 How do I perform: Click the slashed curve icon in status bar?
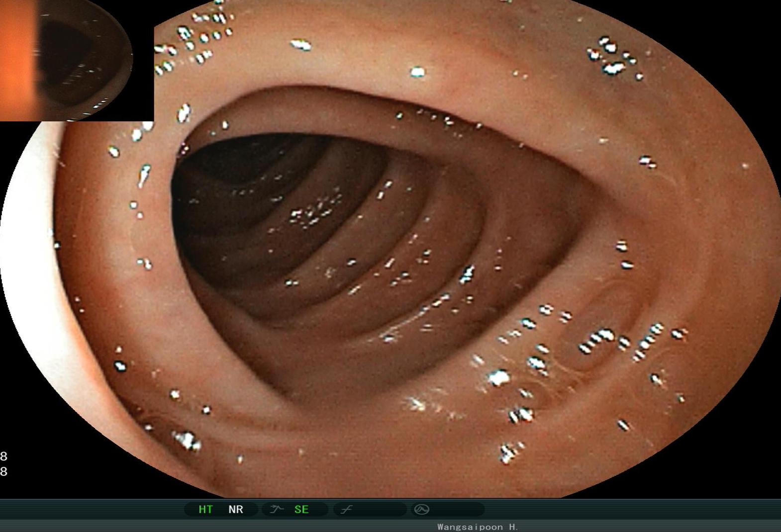[347, 510]
